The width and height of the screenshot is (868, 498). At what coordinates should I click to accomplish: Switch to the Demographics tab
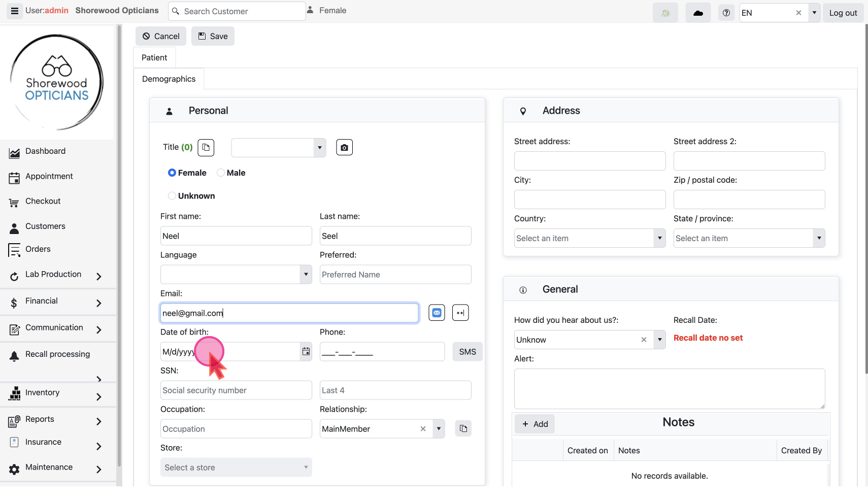(x=169, y=79)
